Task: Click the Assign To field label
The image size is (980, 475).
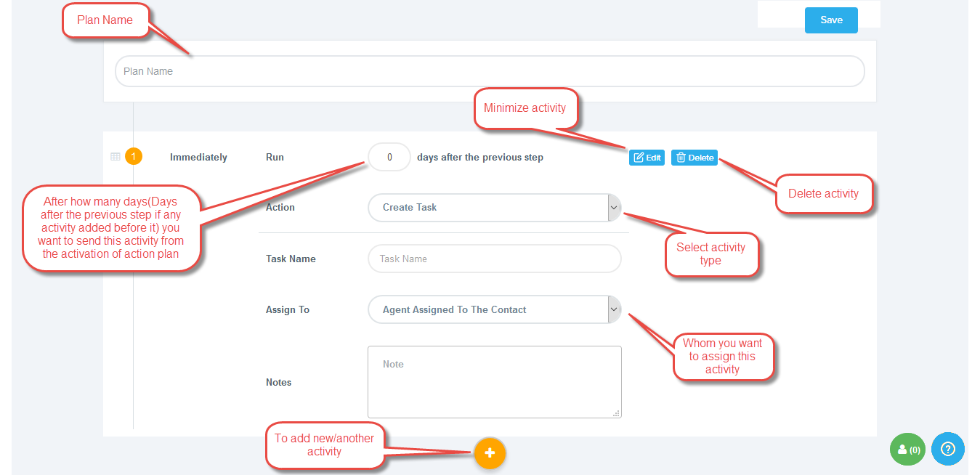Action: (288, 309)
